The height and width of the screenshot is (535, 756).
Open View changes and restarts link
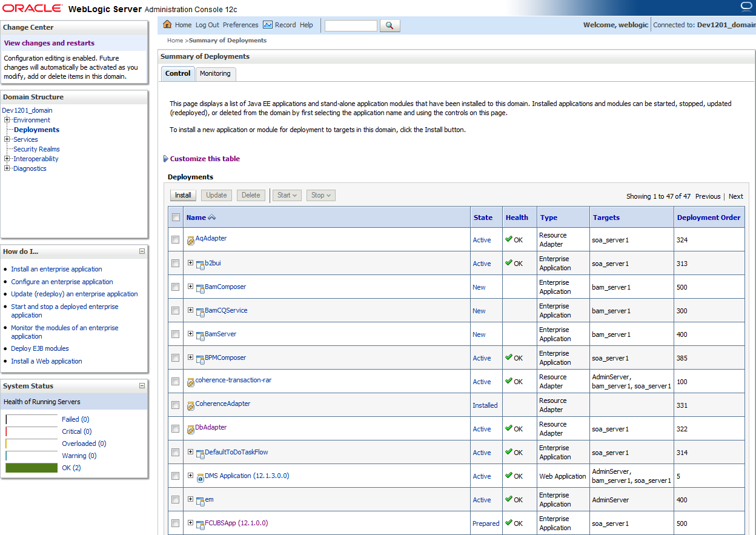tap(49, 43)
